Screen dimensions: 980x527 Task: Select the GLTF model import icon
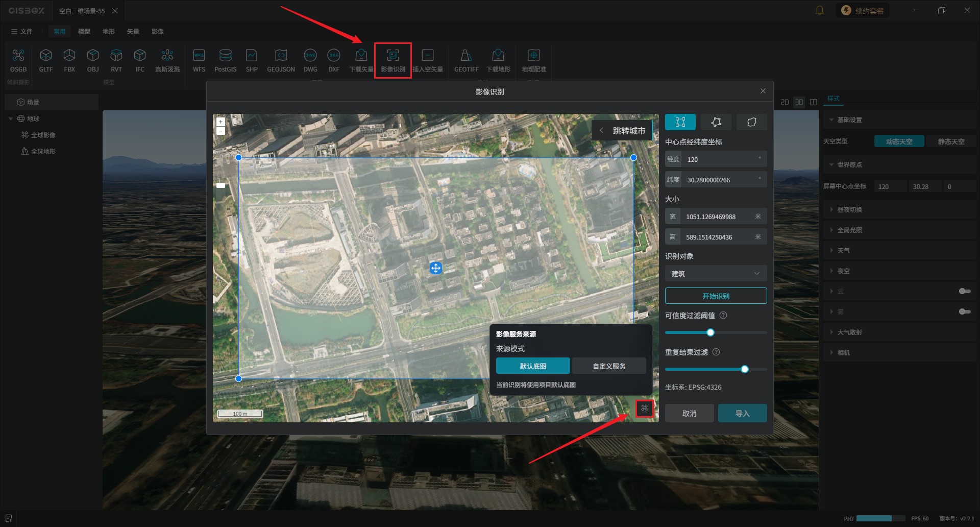[46, 60]
